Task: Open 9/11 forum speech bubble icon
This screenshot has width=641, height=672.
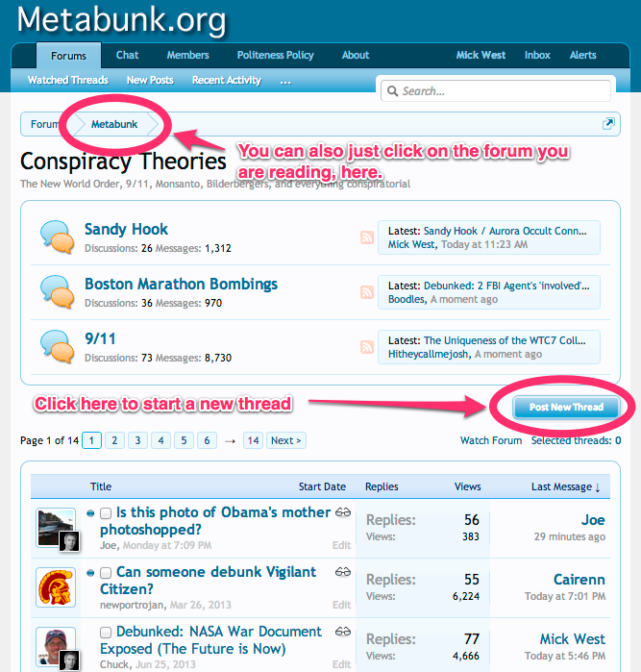Action: 57,347
